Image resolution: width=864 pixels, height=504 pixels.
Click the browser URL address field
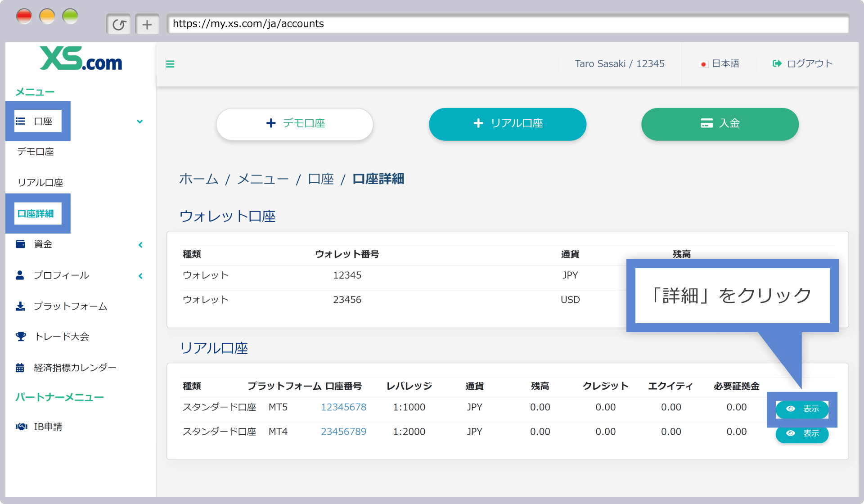pos(508,24)
